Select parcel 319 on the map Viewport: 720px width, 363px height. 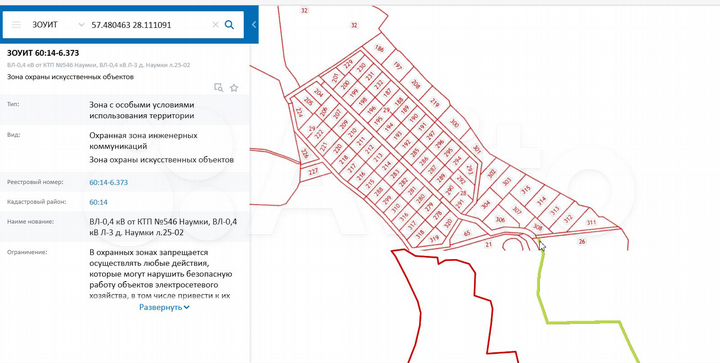[433, 239]
